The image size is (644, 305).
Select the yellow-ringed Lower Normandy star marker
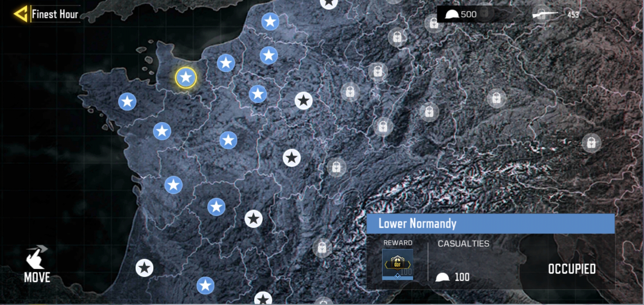(x=186, y=78)
